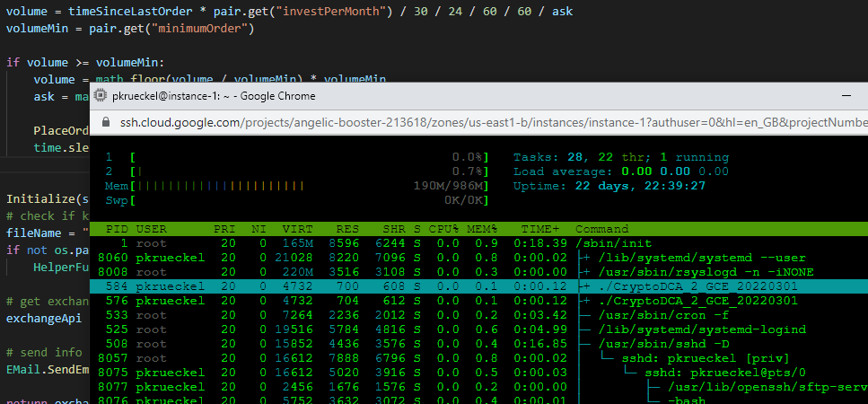Select highlighted CryptoDCA_2_GCE_20220301 row PID 584
The width and height of the screenshot is (868, 404).
(478, 286)
